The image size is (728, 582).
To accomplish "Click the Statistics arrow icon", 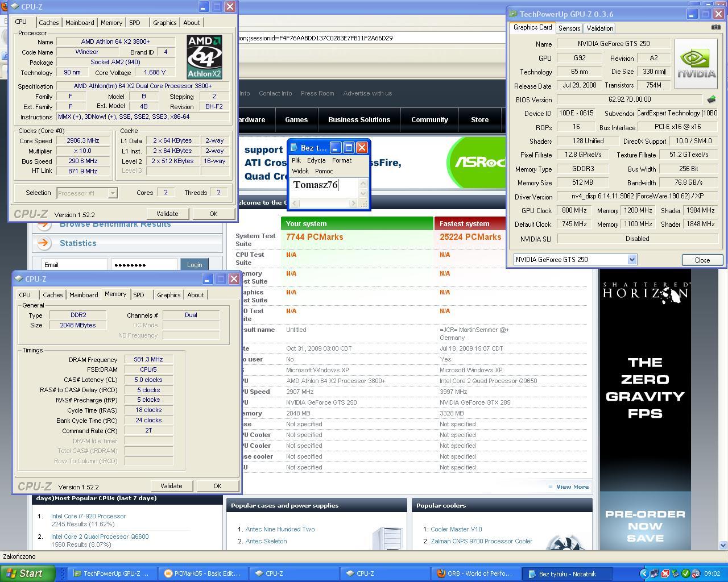I will point(44,243).
